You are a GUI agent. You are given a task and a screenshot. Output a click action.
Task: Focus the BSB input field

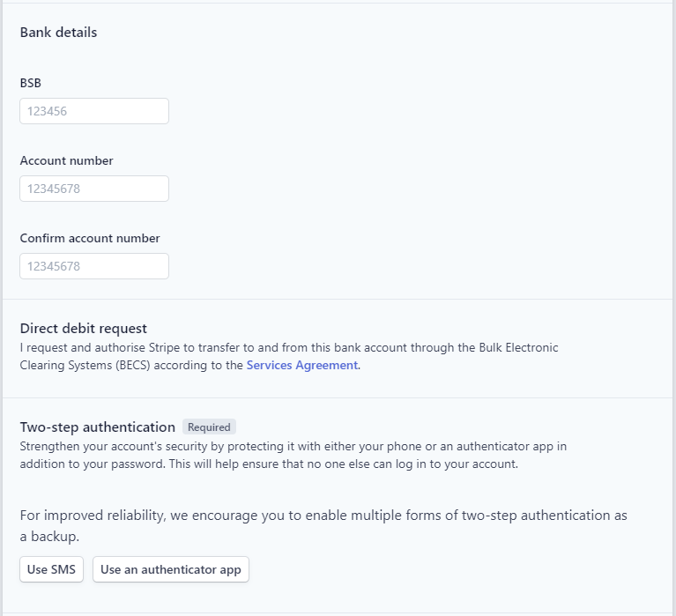(x=94, y=111)
